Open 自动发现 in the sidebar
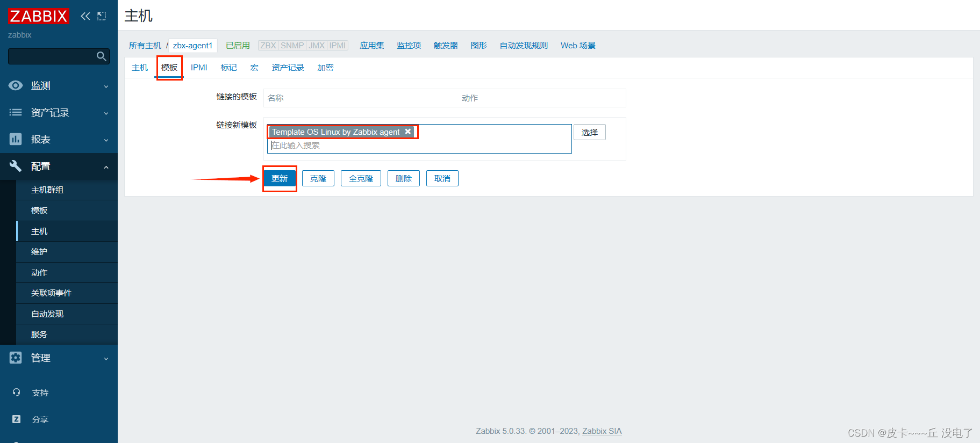980x443 pixels. click(67, 314)
